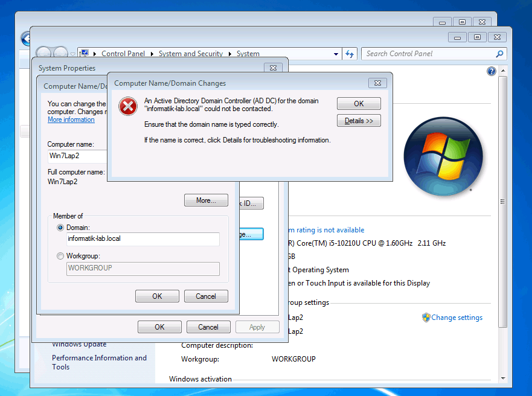The height and width of the screenshot is (396, 532).
Task: Click the Domain field with informatik-lab.local
Action: pyautogui.click(x=143, y=239)
